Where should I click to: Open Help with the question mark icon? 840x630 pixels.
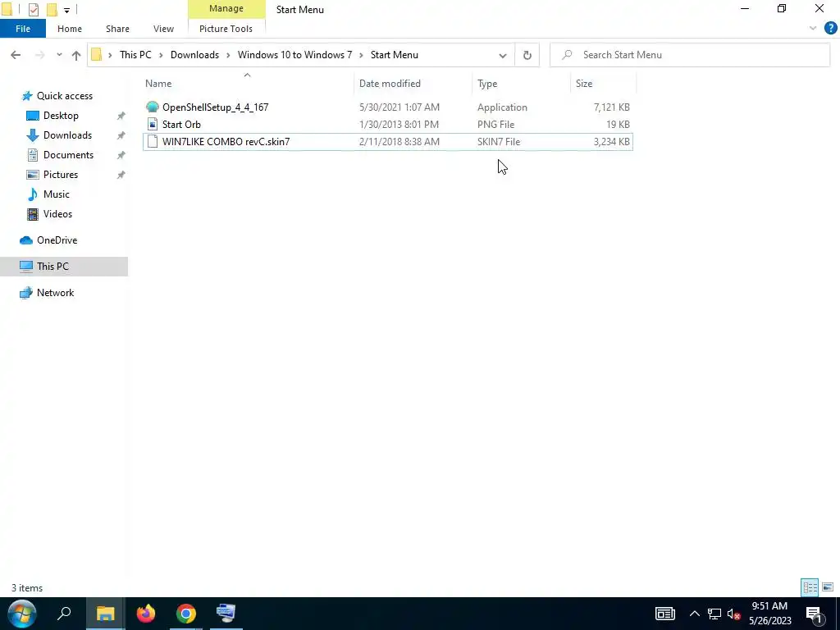click(830, 29)
